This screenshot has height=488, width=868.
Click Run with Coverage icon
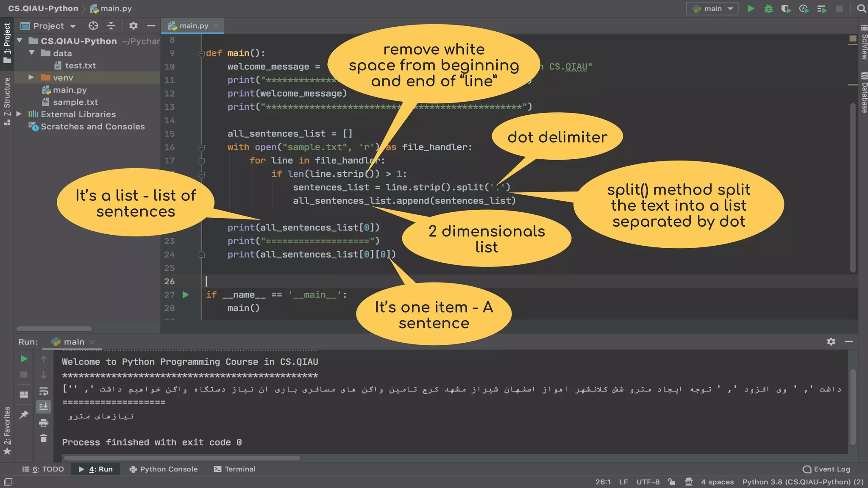(x=786, y=8)
